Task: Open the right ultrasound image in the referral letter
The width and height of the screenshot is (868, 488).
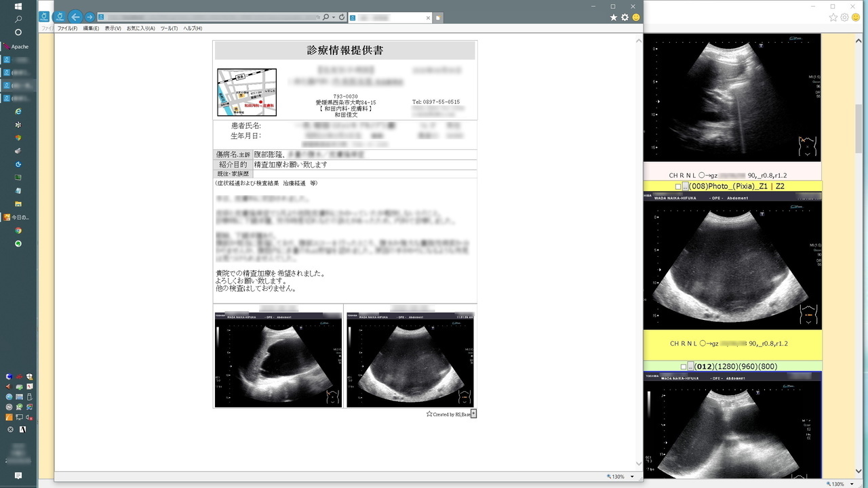Action: [x=410, y=360]
